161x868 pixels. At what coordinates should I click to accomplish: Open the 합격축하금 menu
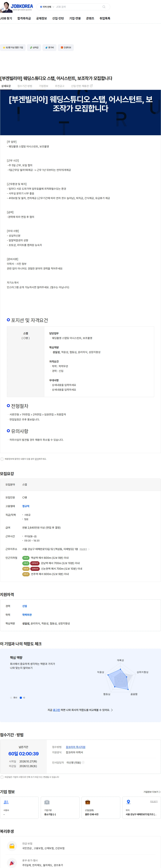pos(24,19)
